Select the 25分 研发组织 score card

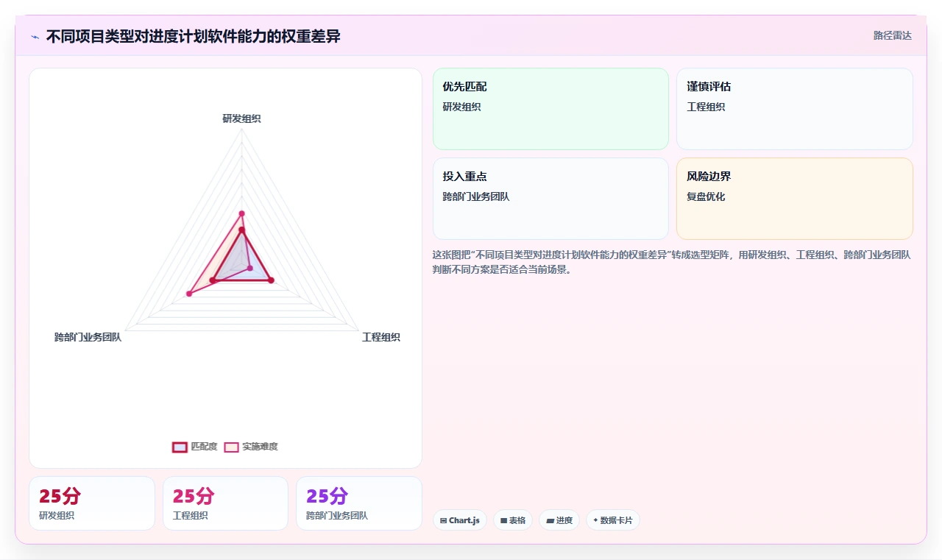pyautogui.click(x=92, y=503)
